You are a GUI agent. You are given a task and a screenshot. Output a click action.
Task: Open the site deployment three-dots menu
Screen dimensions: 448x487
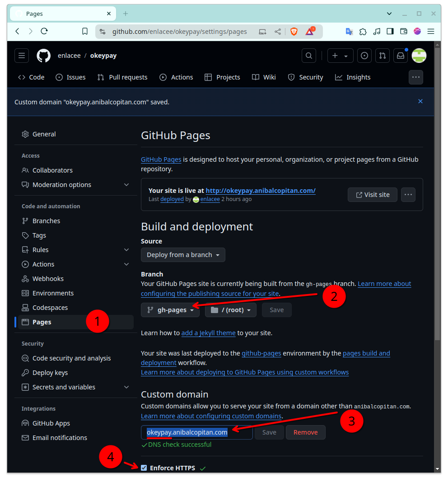click(408, 195)
